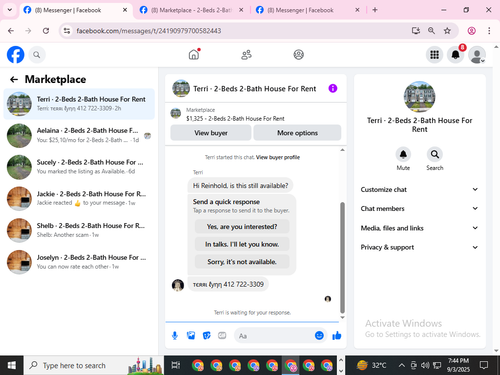Open the View buyer profile link
The width and height of the screenshot is (500, 375).
[x=278, y=157]
